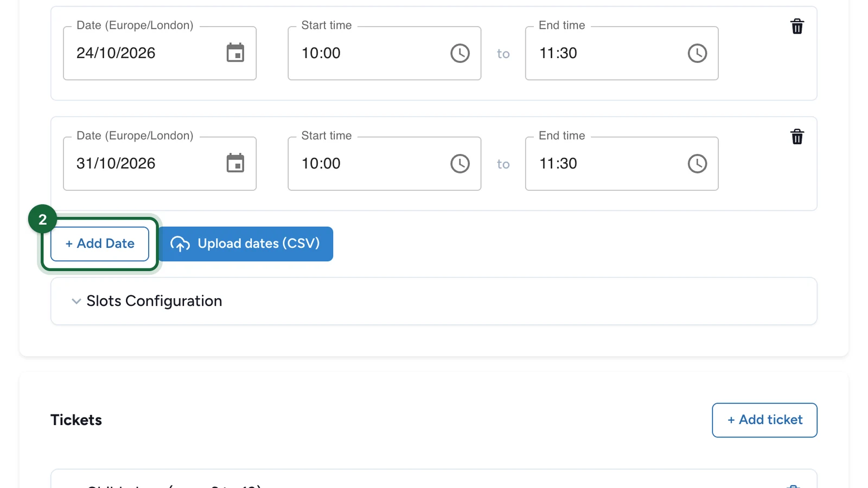The height and width of the screenshot is (488, 868).
Task: Edit end time 11:30 in 31/10/2026 row
Action: pyautogui.click(x=622, y=163)
